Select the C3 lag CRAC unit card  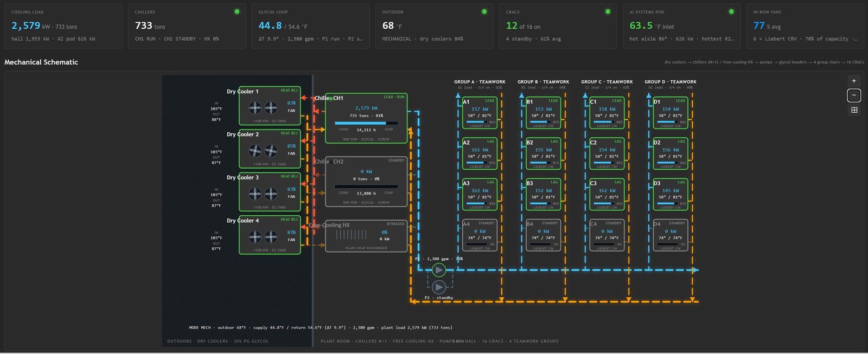point(607,195)
